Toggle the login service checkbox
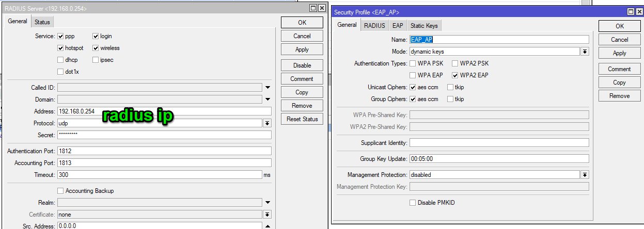The width and height of the screenshot is (644, 229). coord(96,36)
